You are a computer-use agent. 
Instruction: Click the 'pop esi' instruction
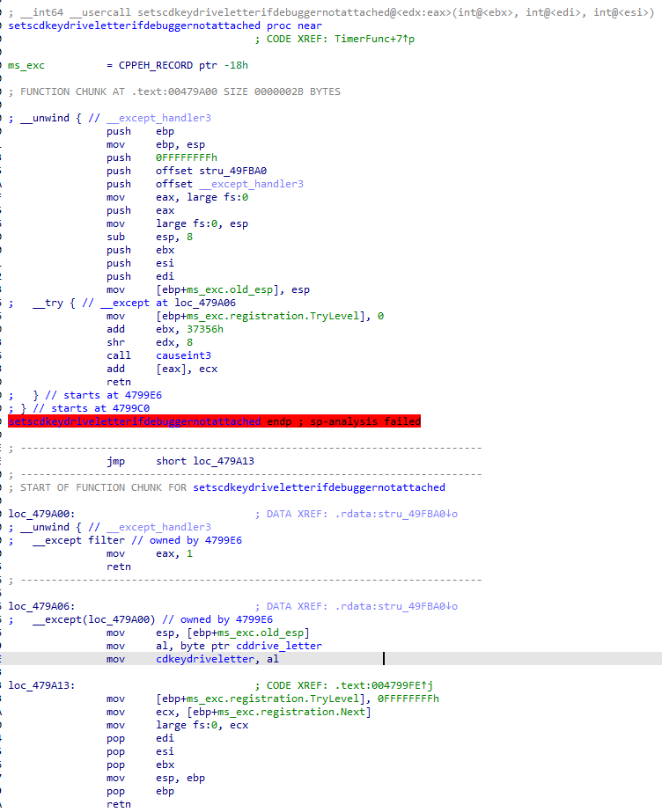tap(140, 751)
